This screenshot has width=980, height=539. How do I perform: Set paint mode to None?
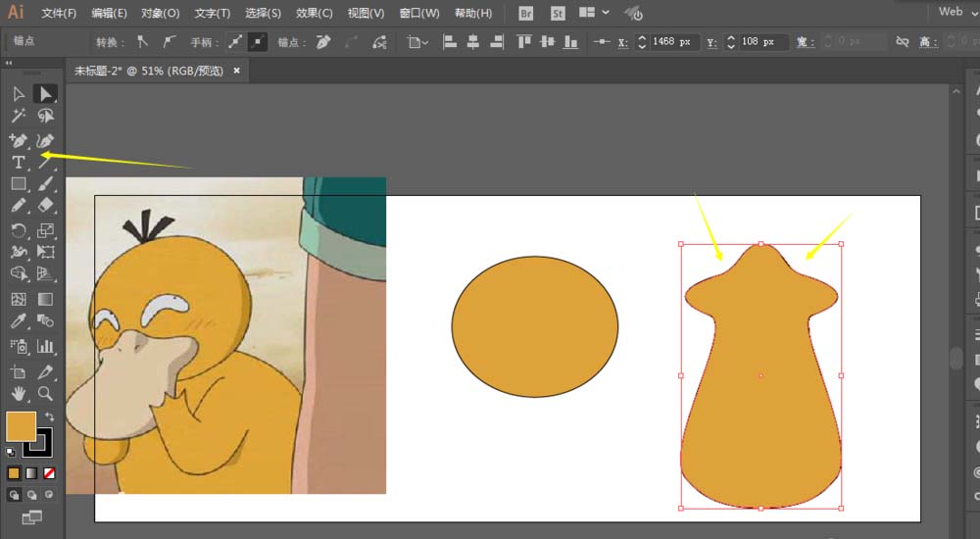point(49,473)
